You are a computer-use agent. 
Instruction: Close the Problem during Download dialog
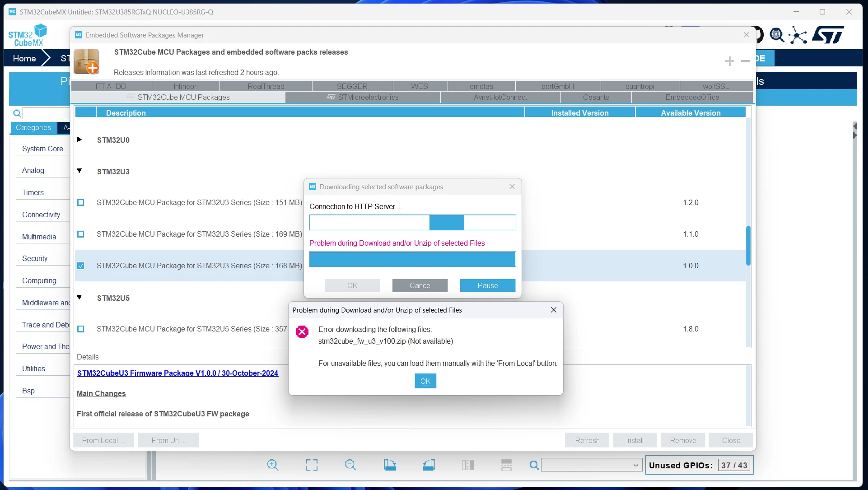click(553, 310)
